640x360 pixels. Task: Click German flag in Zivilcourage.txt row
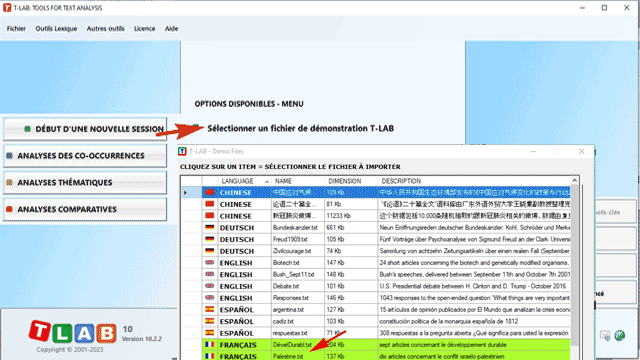click(210, 251)
